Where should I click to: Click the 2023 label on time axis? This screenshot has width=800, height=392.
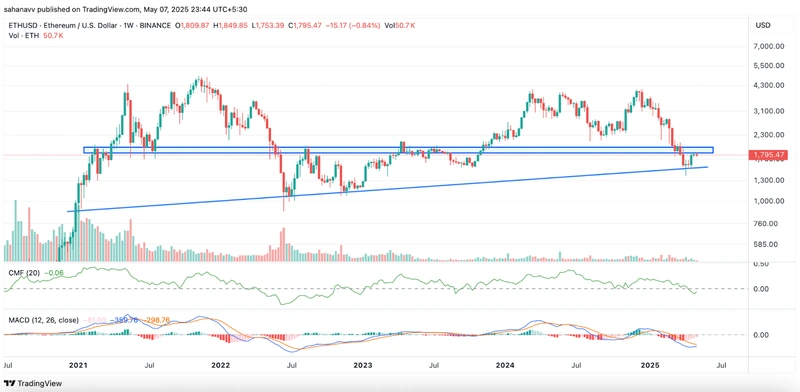(x=363, y=365)
